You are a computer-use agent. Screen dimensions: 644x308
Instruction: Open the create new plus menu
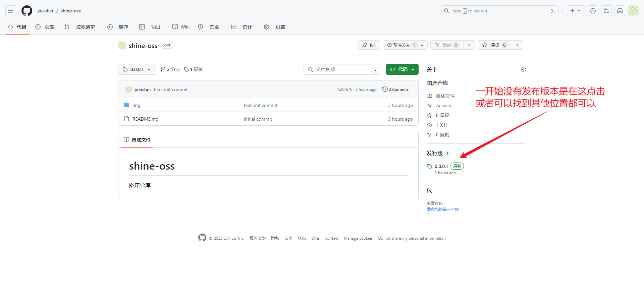(576, 11)
